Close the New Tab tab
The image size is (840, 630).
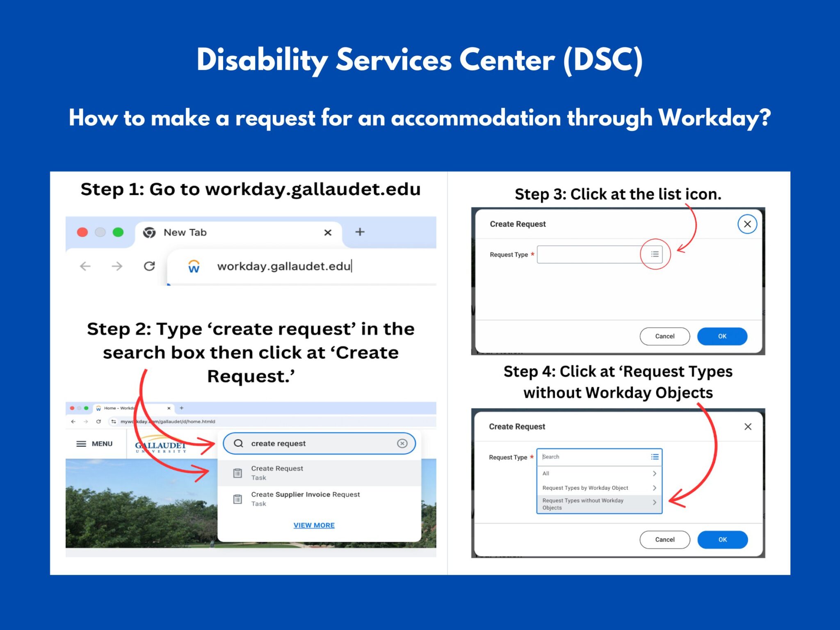(328, 233)
